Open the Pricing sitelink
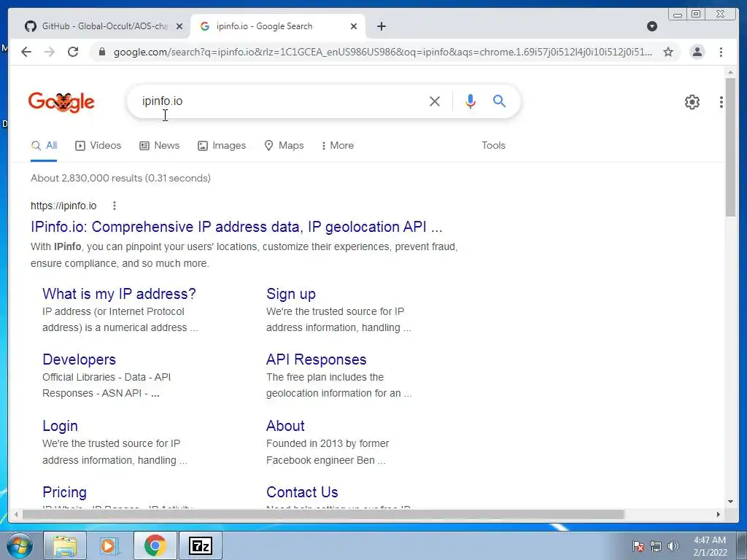Viewport: 747px width, 560px height. [x=64, y=492]
